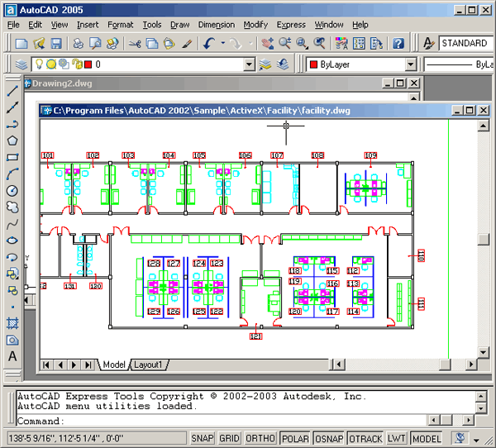The height and width of the screenshot is (448, 496).
Task: Toggle SNAP mode in status bar
Action: (x=203, y=439)
